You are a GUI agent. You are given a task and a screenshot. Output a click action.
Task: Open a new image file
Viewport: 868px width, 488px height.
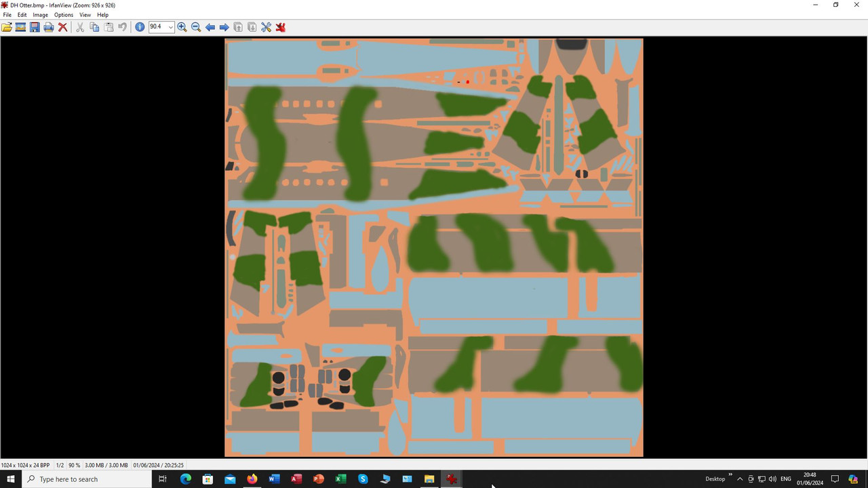(7, 26)
